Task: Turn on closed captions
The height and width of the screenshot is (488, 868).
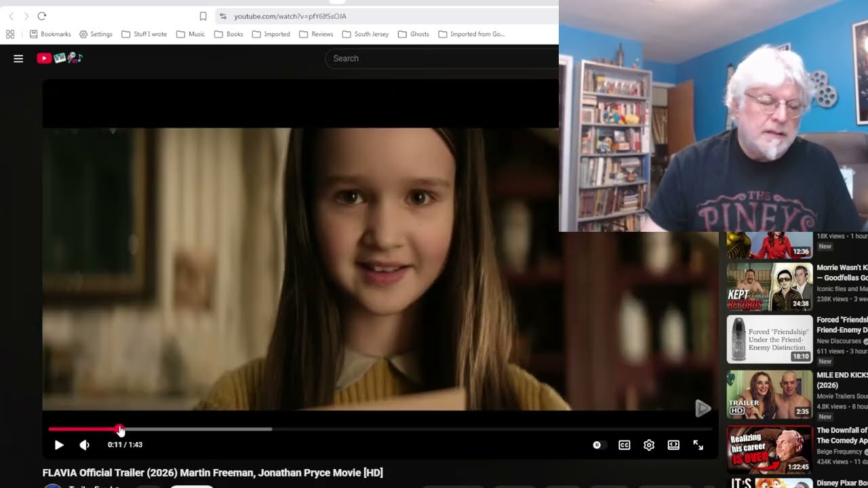Action: [x=624, y=445]
